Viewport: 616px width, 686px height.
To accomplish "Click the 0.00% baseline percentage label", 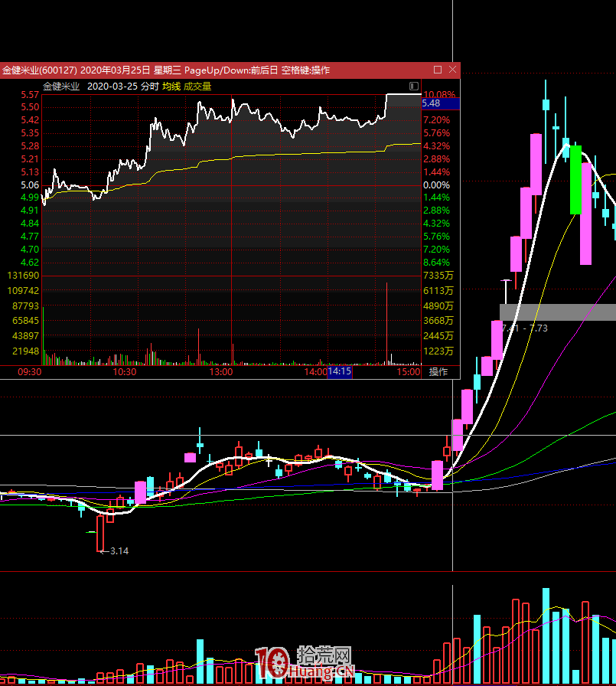I will (436, 185).
